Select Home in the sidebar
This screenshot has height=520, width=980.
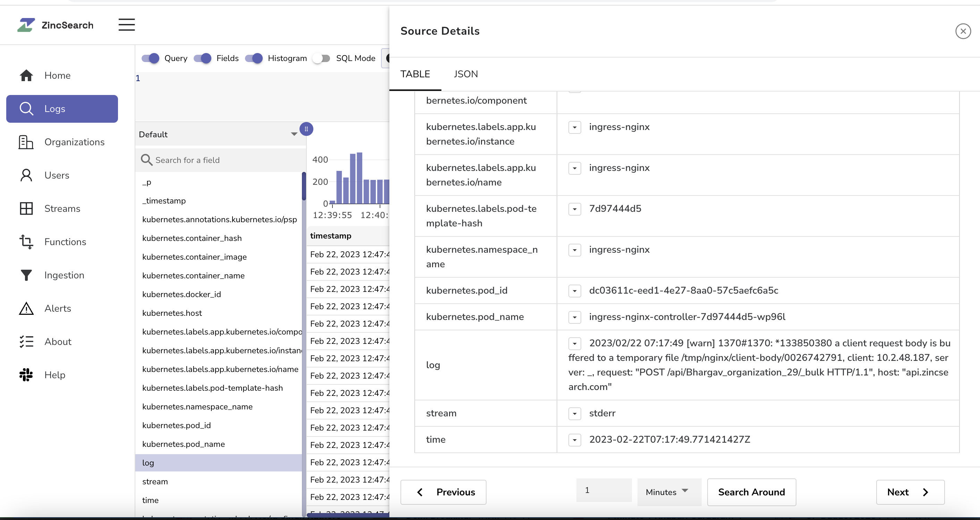(x=57, y=75)
